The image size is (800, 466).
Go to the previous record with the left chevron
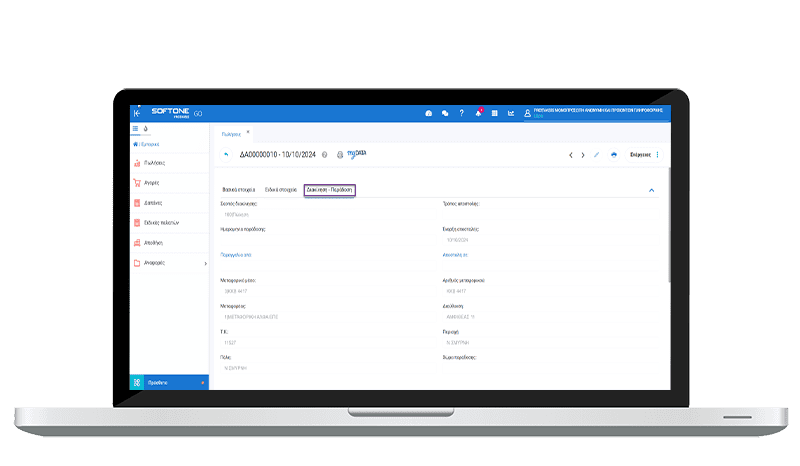[571, 155]
